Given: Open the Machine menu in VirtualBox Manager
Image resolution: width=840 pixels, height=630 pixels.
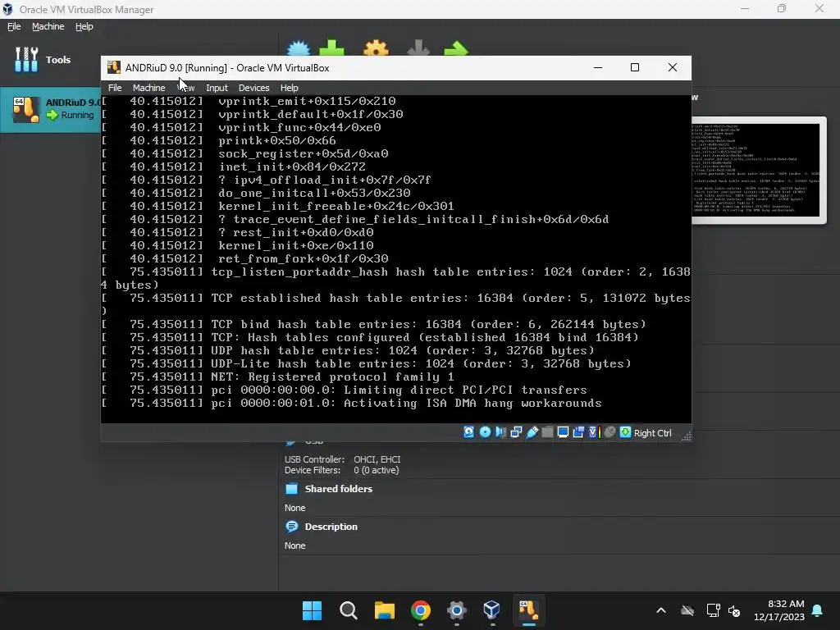Looking at the screenshot, I should 48,26.
